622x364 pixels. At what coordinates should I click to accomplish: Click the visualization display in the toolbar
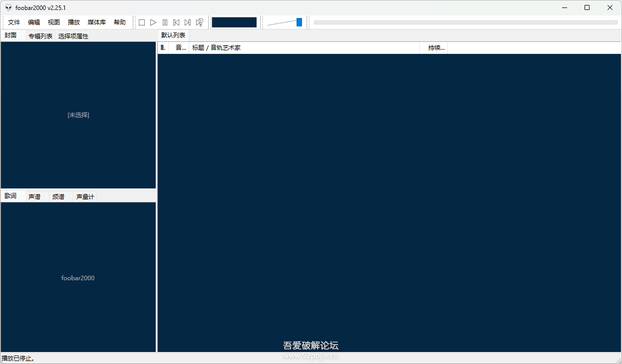coord(234,22)
